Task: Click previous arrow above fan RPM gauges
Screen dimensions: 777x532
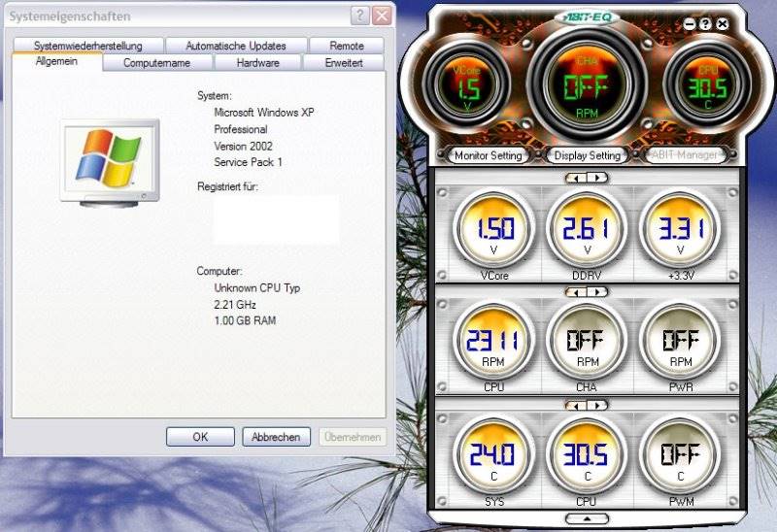Action: point(576,292)
